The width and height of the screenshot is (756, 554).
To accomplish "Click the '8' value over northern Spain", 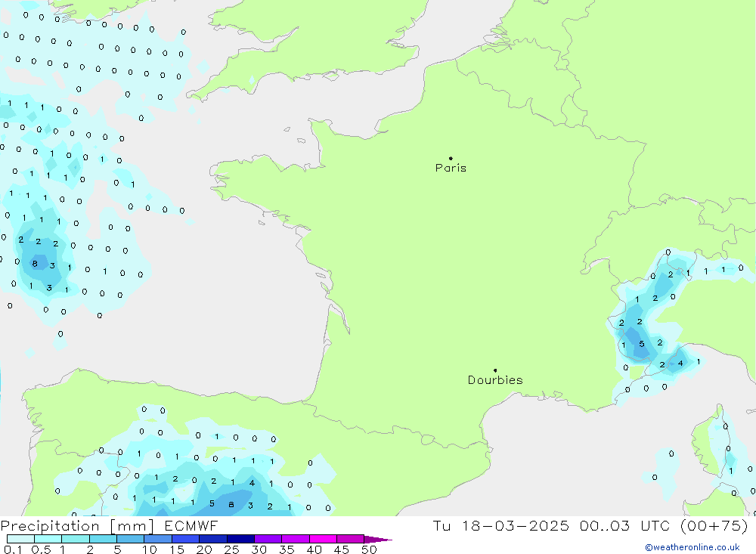I will tap(231, 505).
